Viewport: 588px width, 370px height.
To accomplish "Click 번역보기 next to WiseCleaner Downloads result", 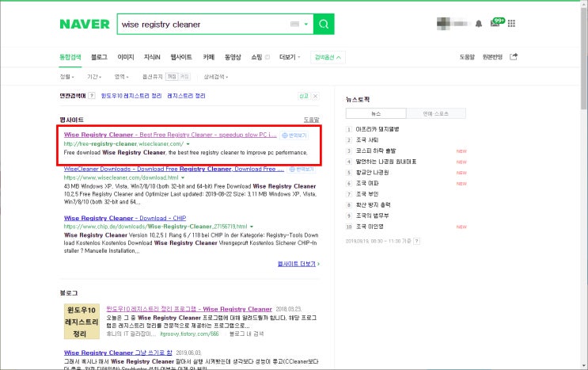I will point(302,170).
